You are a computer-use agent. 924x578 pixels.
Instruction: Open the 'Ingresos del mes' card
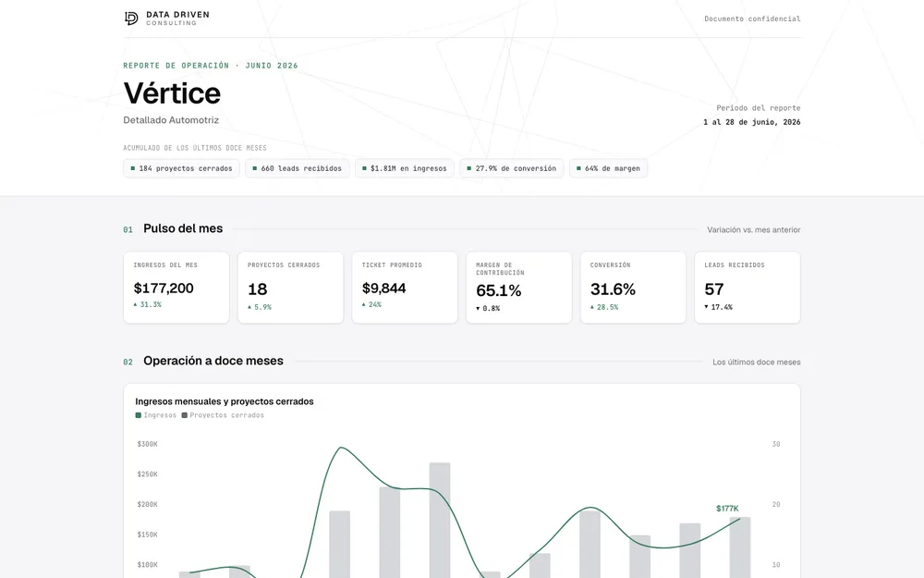click(176, 288)
